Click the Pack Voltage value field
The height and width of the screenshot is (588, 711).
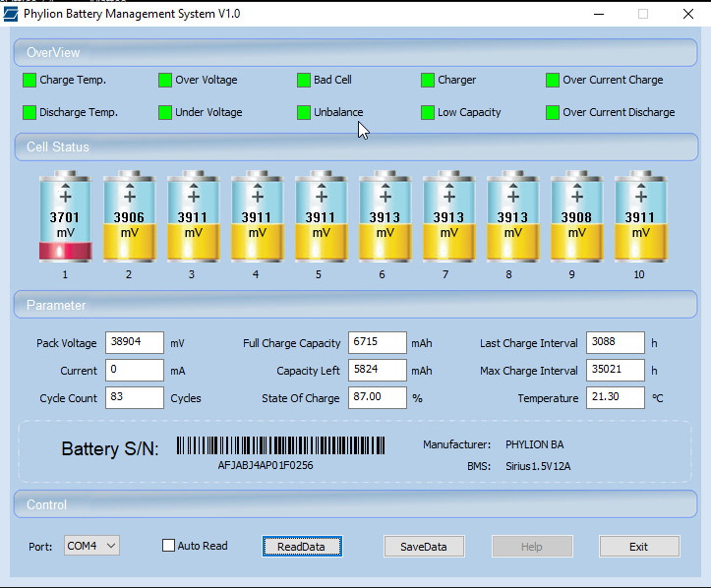[134, 343]
